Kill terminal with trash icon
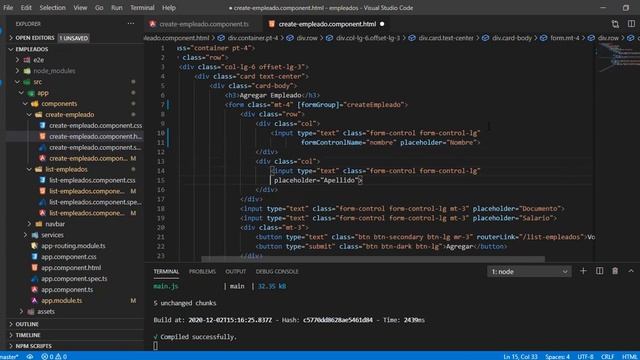 tap(615, 271)
